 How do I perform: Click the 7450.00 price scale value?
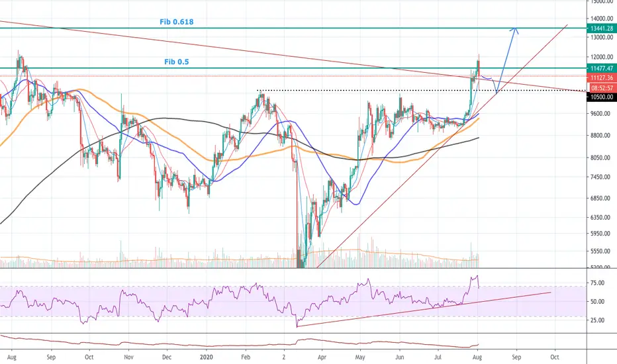[x=600, y=177]
